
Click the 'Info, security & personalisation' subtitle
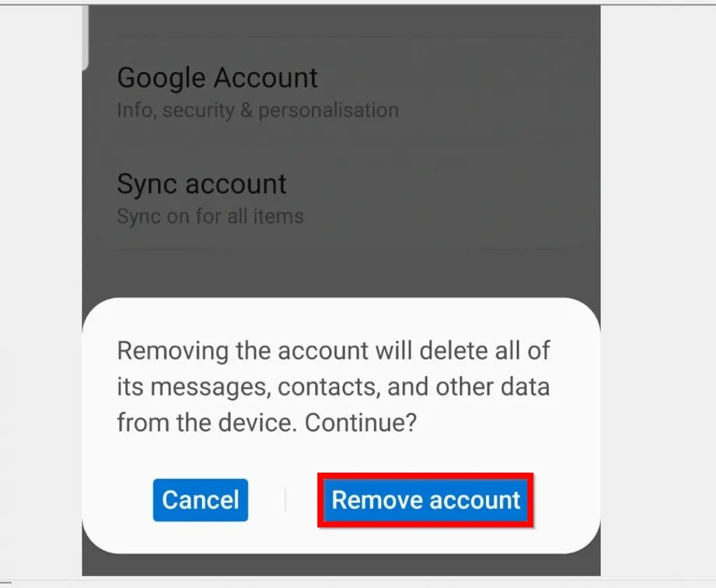(x=257, y=110)
